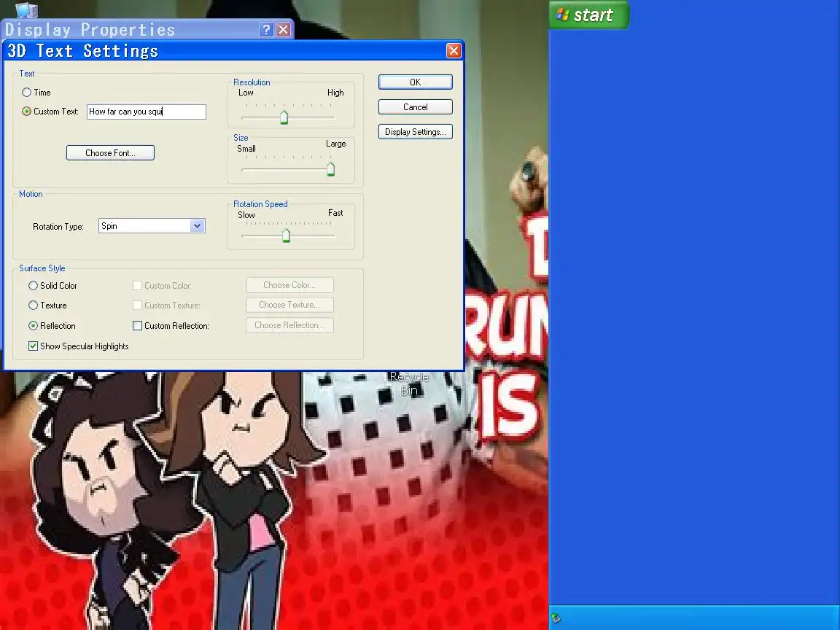Open the Windows start button

point(588,15)
